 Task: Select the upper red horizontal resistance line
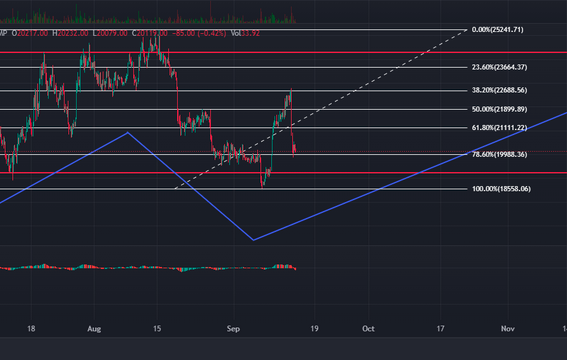point(284,53)
